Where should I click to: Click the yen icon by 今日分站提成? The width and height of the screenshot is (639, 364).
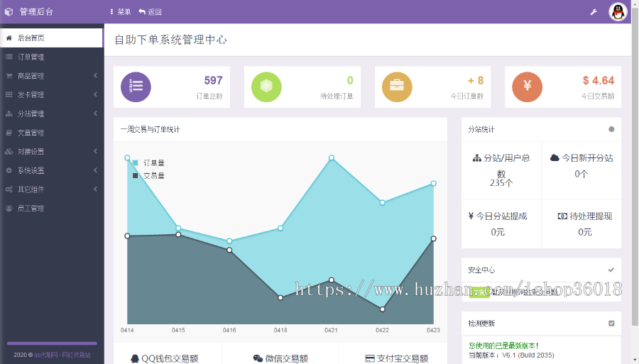click(x=471, y=216)
